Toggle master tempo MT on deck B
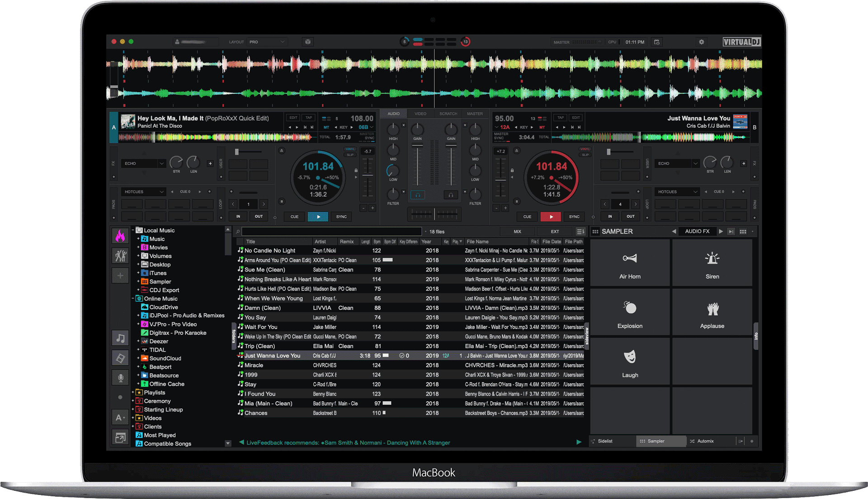Image resolution: width=868 pixels, height=499 pixels. click(x=542, y=128)
